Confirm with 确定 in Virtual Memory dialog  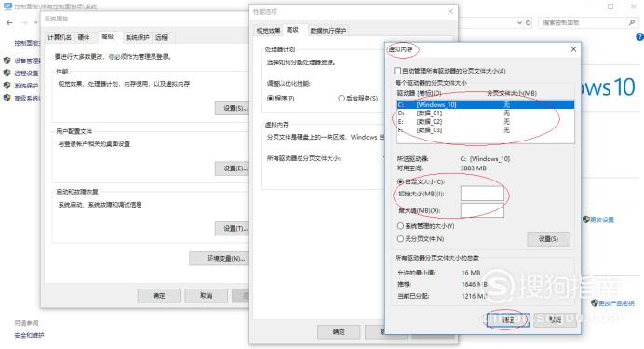click(x=507, y=320)
